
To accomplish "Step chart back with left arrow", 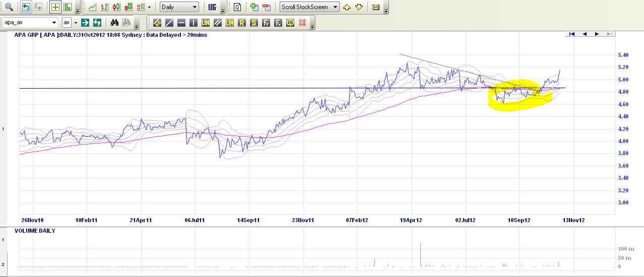I will tap(585, 34).
